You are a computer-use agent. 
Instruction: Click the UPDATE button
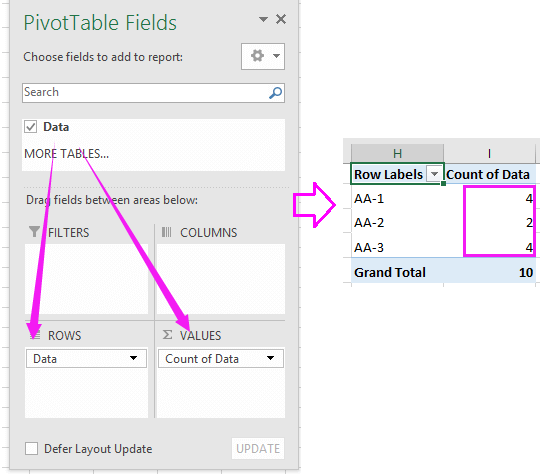258,448
